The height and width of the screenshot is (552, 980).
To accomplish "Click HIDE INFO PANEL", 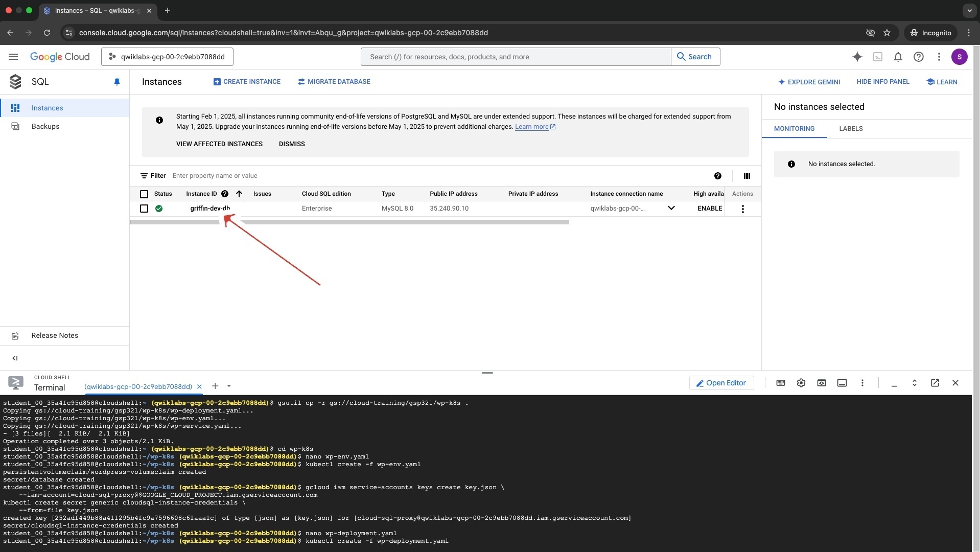I will pyautogui.click(x=883, y=82).
